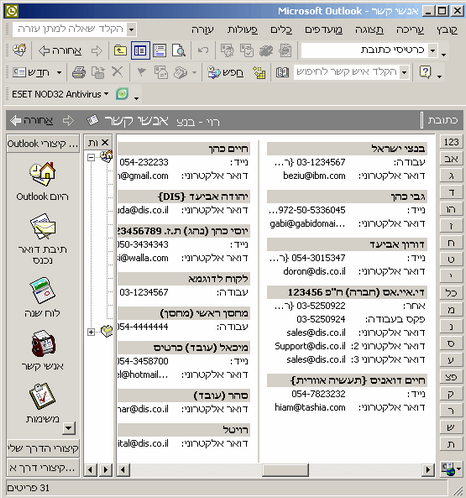466x498 pixels.
Task: Click the Address Book icon
Action: (x=282, y=72)
